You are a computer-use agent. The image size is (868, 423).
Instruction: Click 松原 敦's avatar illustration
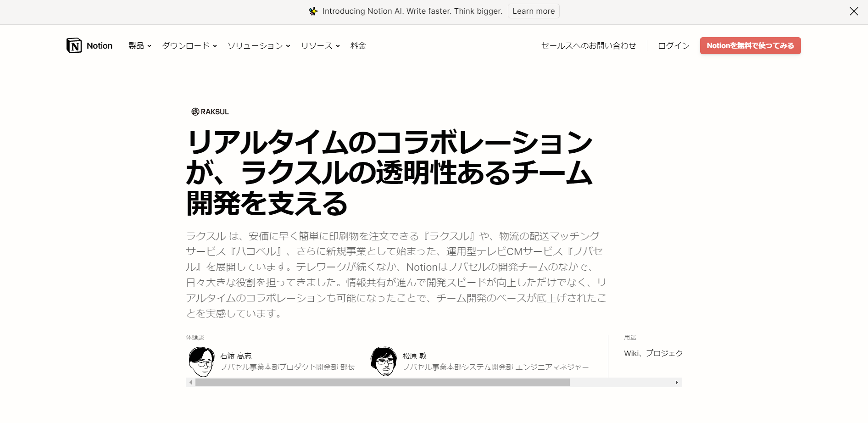pos(384,362)
